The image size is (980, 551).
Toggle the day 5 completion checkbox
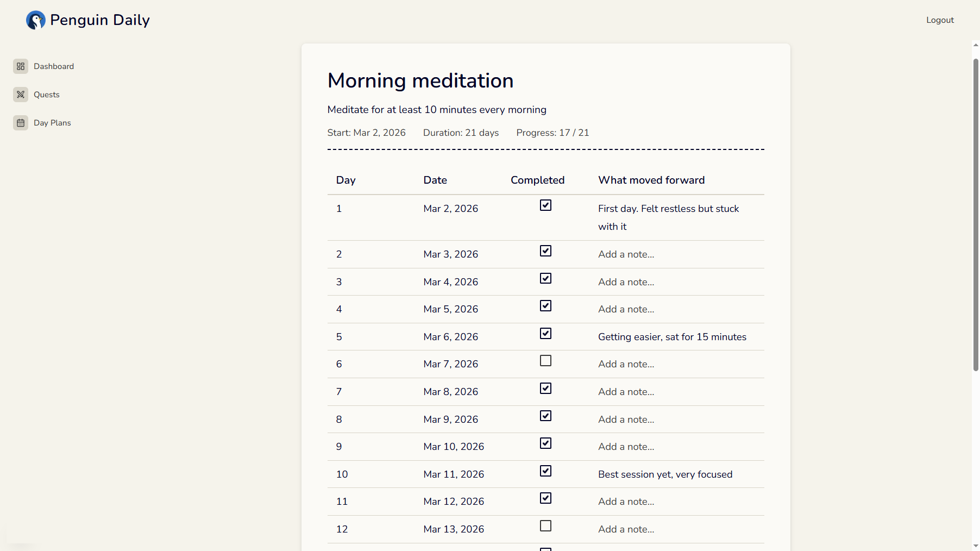[545, 334]
